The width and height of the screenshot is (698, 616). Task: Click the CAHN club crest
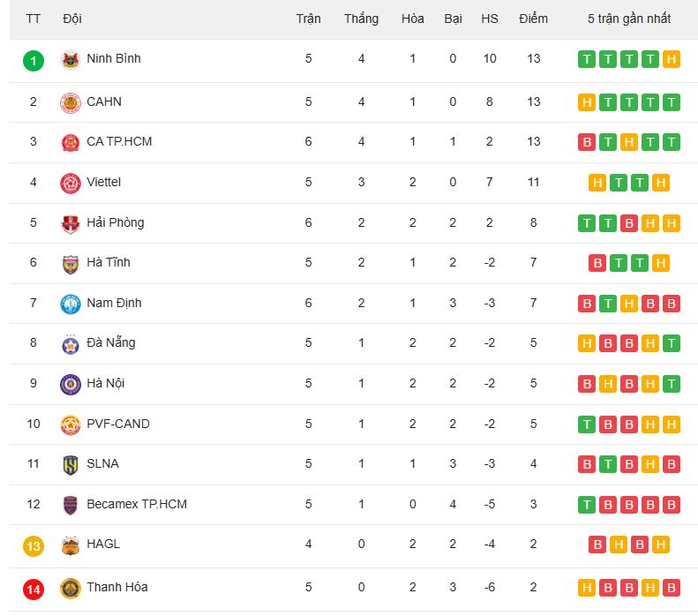pos(71,103)
